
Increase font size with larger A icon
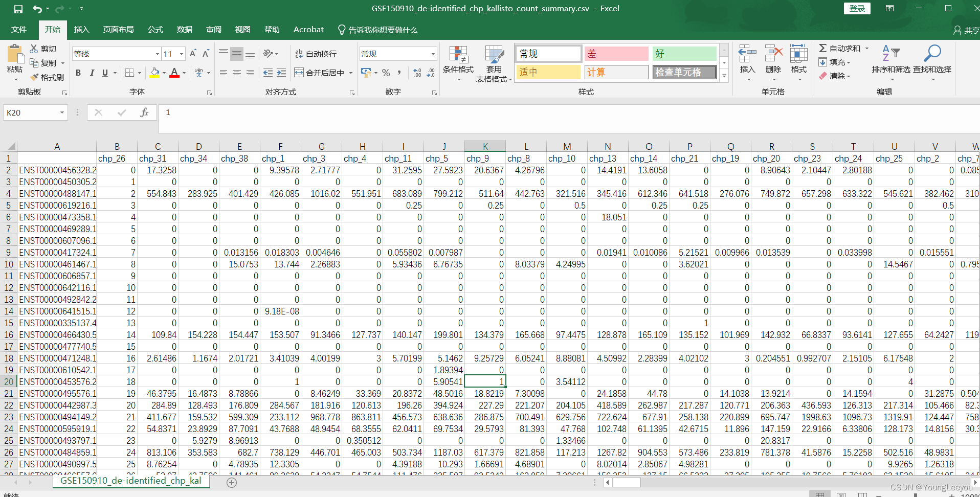pyautogui.click(x=193, y=54)
